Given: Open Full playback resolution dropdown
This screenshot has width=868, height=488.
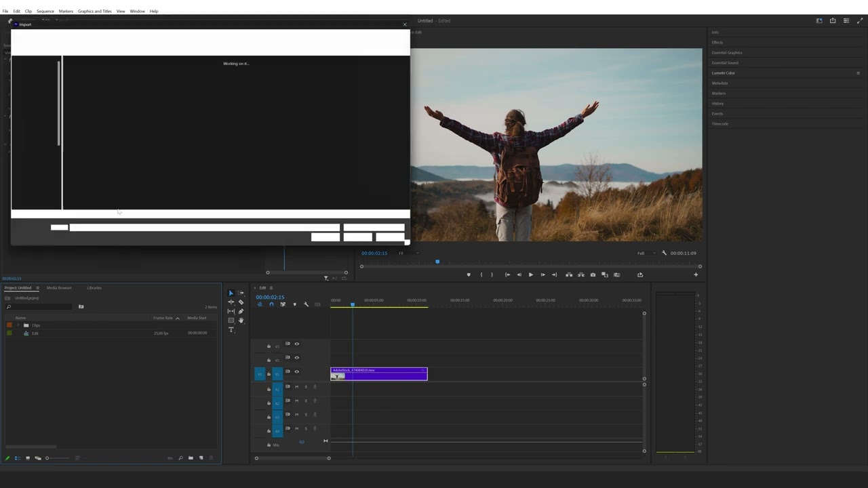Looking at the screenshot, I should click(646, 253).
